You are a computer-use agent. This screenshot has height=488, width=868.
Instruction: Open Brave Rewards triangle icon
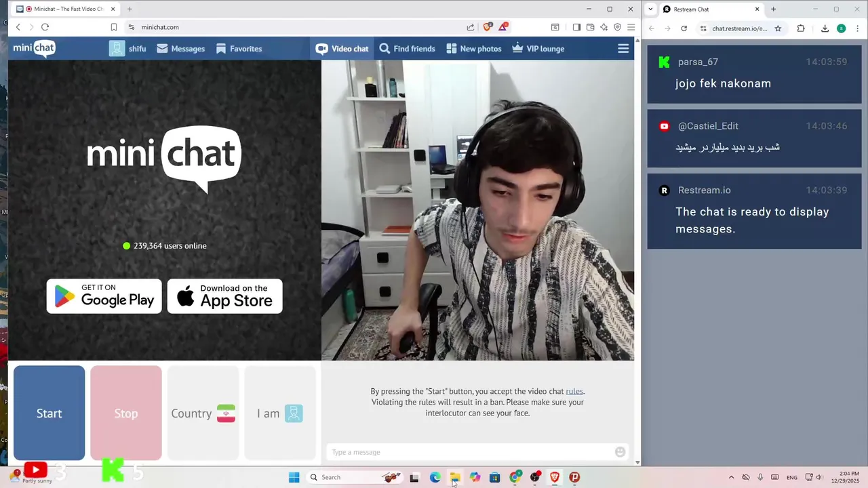(503, 27)
